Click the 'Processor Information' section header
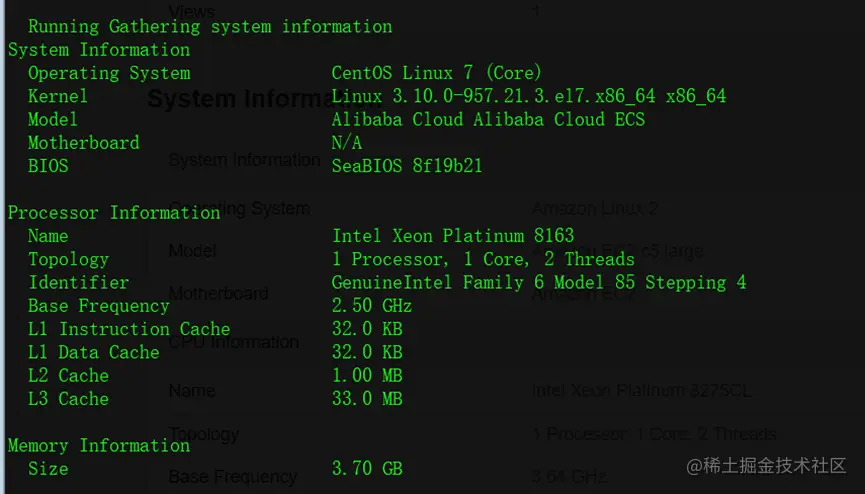The image size is (865, 494). click(114, 213)
